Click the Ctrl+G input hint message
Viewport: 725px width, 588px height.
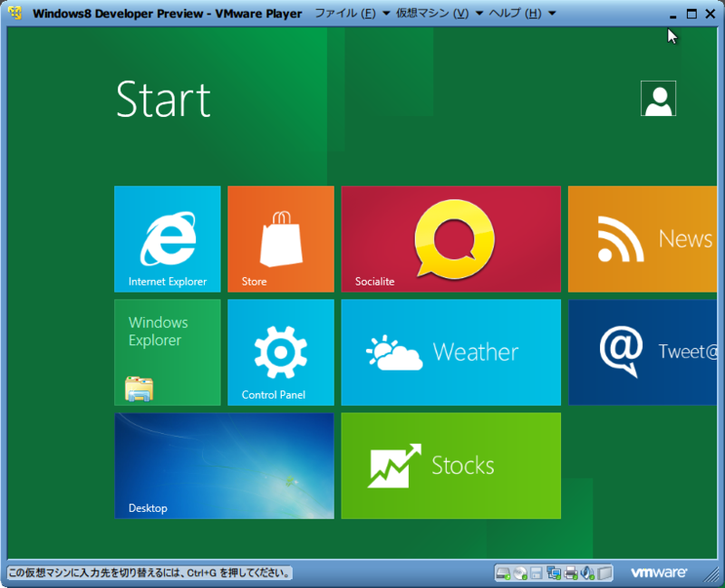point(150,574)
